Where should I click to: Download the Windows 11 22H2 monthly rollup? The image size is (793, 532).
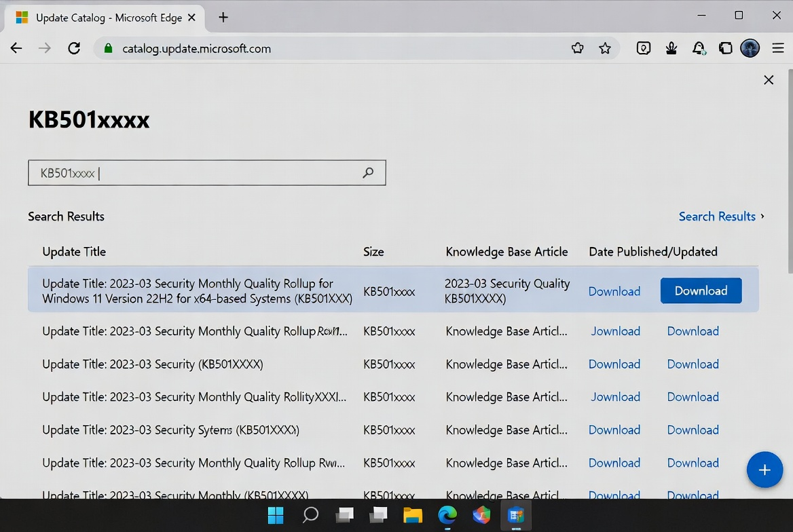tap(701, 290)
